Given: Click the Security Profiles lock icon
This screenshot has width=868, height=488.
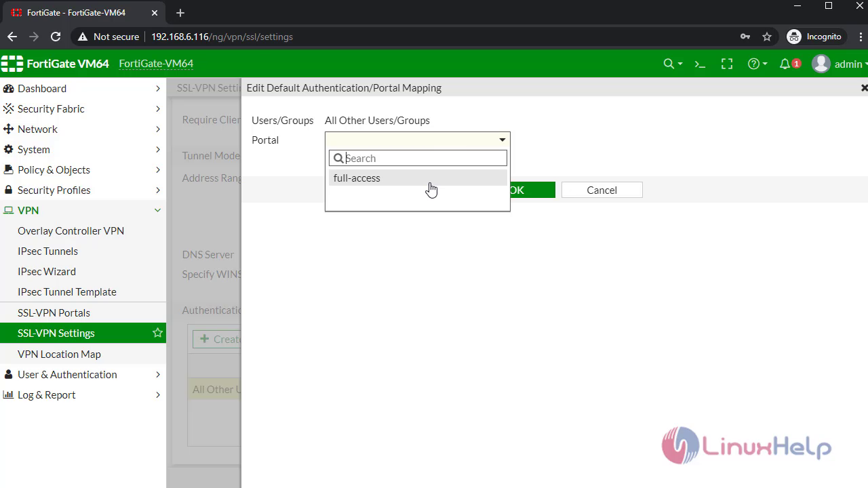Looking at the screenshot, I should point(9,190).
